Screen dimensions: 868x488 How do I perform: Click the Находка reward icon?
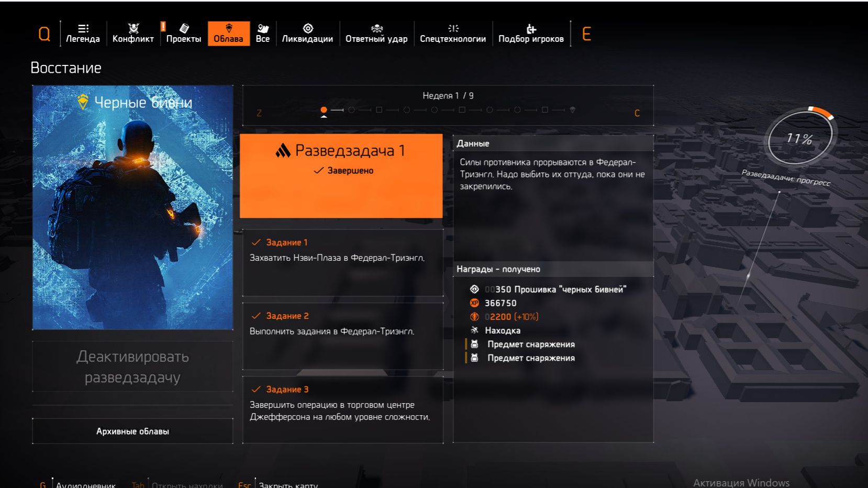coord(475,330)
